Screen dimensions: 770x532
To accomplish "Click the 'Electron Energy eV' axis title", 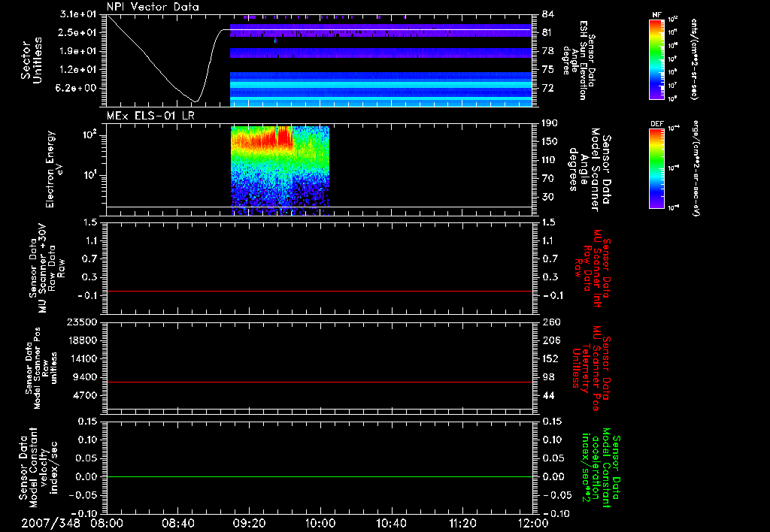I will click(54, 169).
